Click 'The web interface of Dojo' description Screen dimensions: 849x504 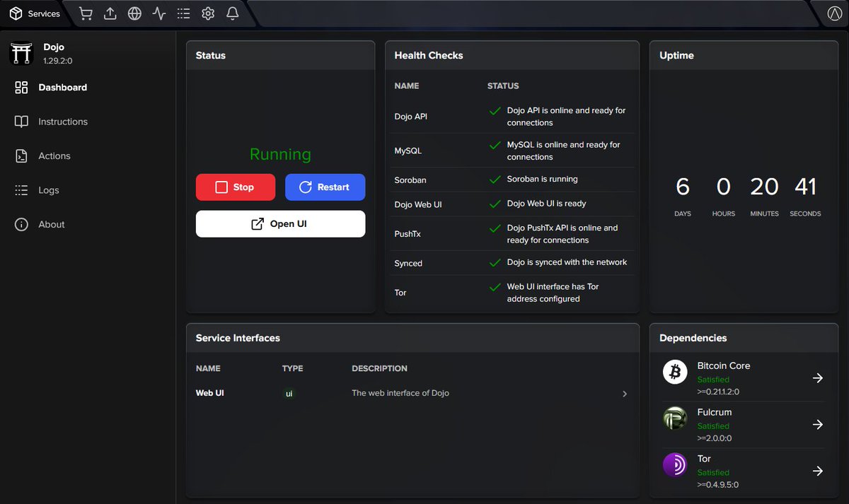400,393
